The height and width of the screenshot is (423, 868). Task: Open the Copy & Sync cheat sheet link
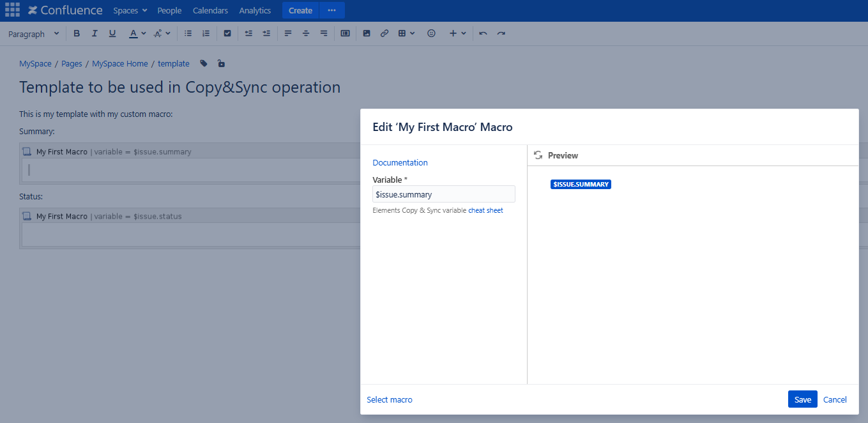[x=485, y=210]
